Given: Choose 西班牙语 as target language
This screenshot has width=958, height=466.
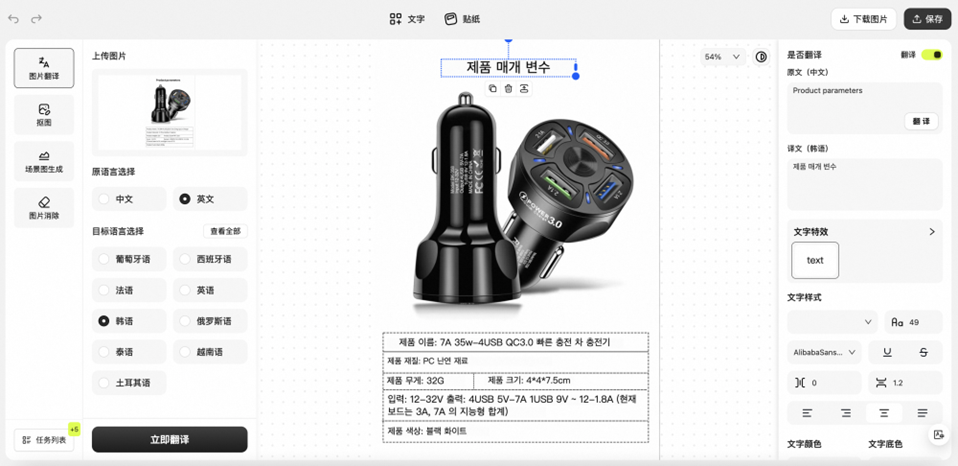Looking at the screenshot, I should point(210,259).
